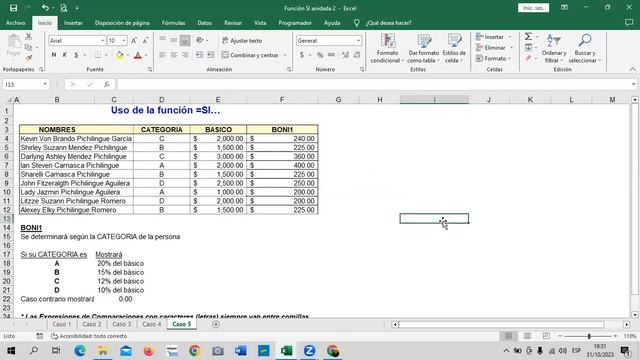Click the Insert Function fx icon

point(107,84)
